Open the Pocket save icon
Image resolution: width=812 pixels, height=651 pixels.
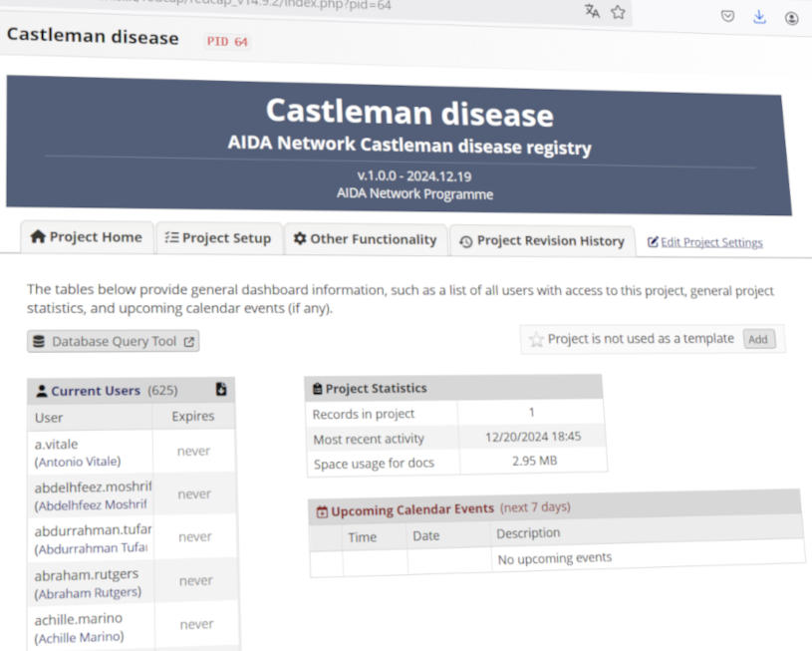727,16
